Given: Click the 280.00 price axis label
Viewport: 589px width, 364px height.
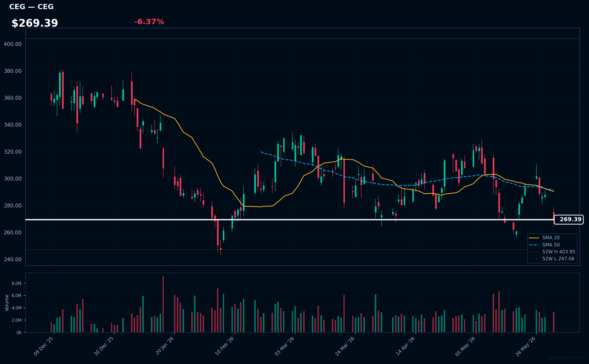Looking at the screenshot, I should coord(13,206).
